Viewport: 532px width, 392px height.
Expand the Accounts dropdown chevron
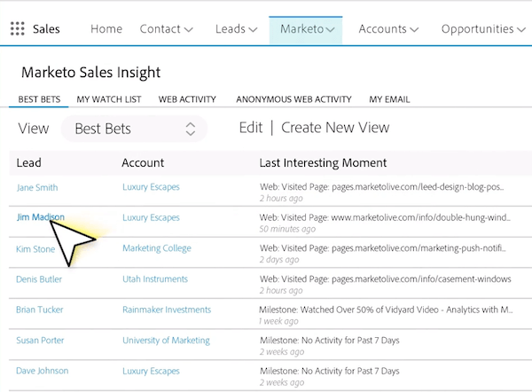(414, 30)
